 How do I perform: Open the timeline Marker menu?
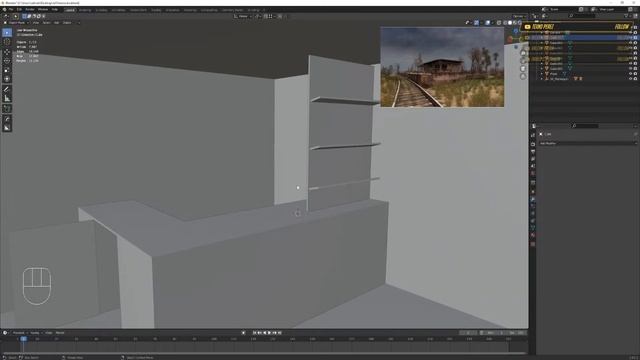point(60,333)
